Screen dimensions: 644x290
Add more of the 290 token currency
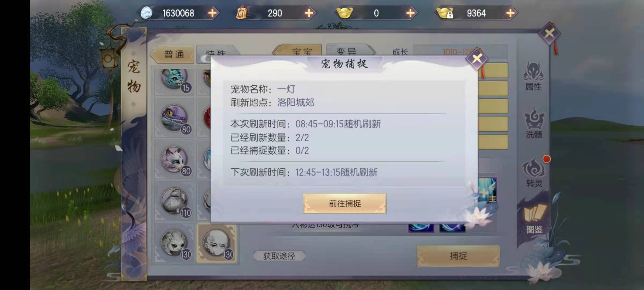click(309, 13)
